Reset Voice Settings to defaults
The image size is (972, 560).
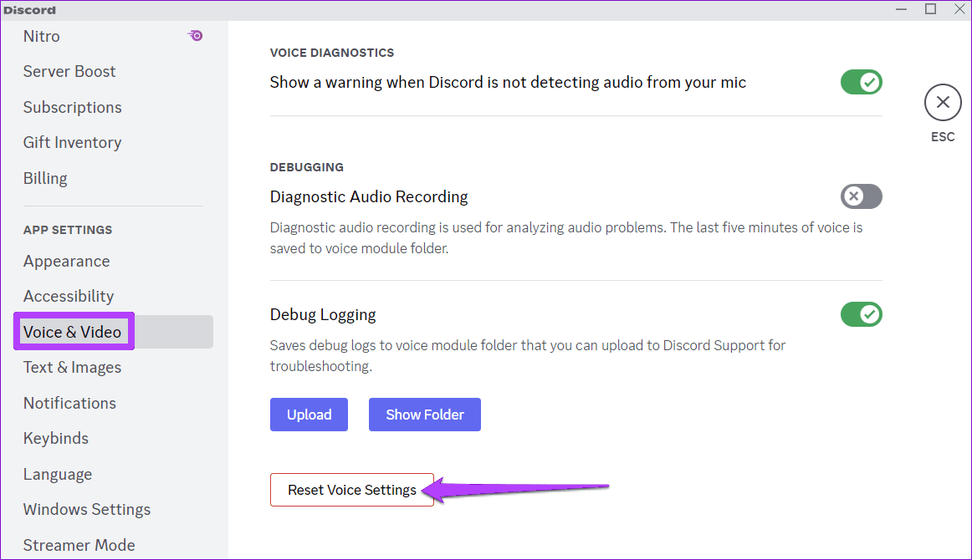[x=351, y=490]
